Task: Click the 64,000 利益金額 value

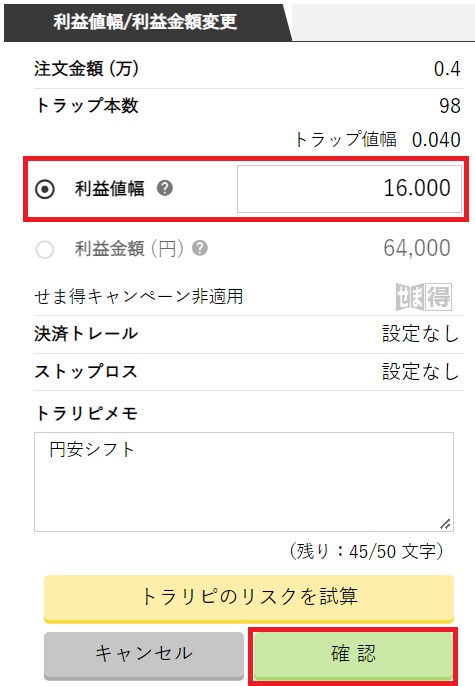Action: pyautogui.click(x=417, y=248)
